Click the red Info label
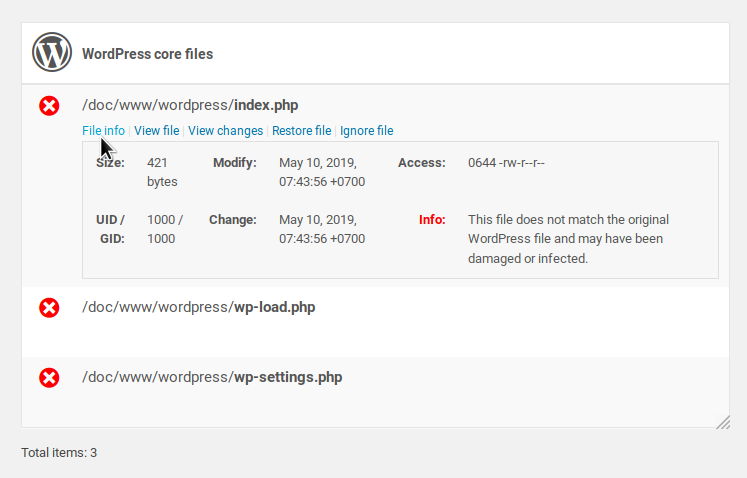Image resolution: width=747 pixels, height=478 pixels. click(432, 220)
